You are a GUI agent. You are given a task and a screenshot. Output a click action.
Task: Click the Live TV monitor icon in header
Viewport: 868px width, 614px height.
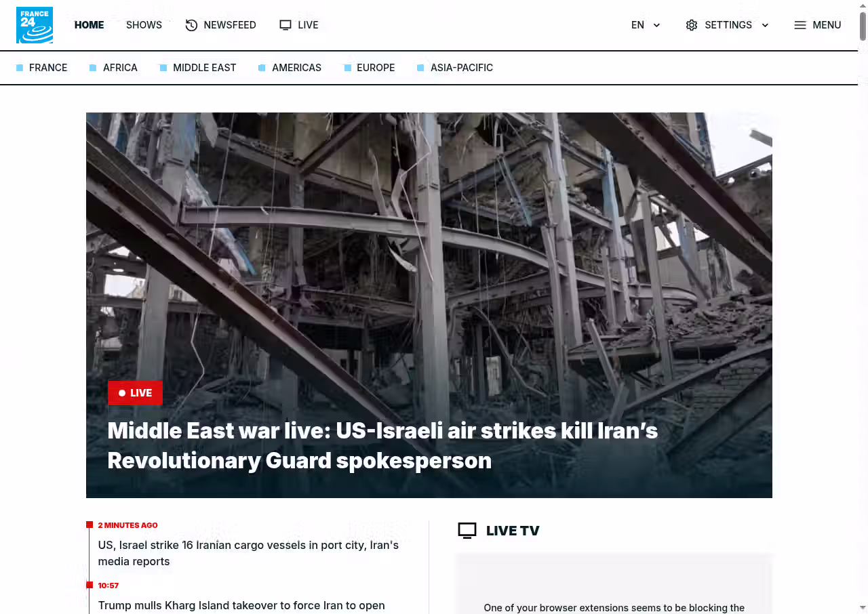285,25
